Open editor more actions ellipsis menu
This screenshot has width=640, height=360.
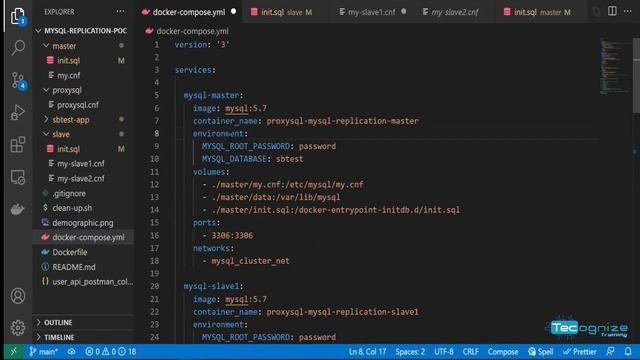tap(628, 11)
